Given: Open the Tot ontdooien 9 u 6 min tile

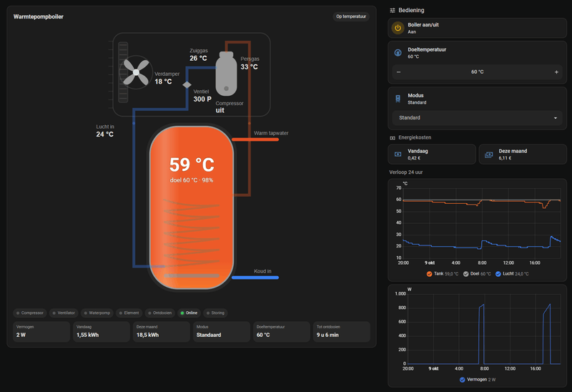Looking at the screenshot, I should [342, 331].
